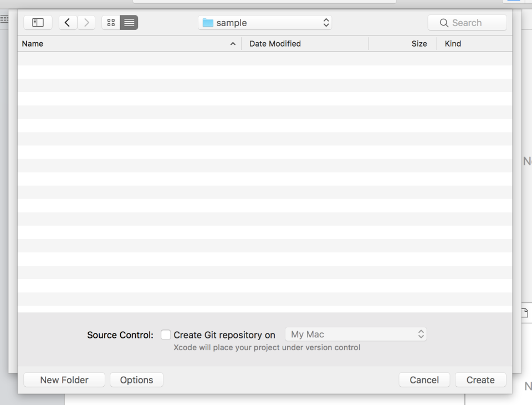Toggle the sidebar visibility icon
This screenshot has width=532, height=405.
pyautogui.click(x=37, y=22)
